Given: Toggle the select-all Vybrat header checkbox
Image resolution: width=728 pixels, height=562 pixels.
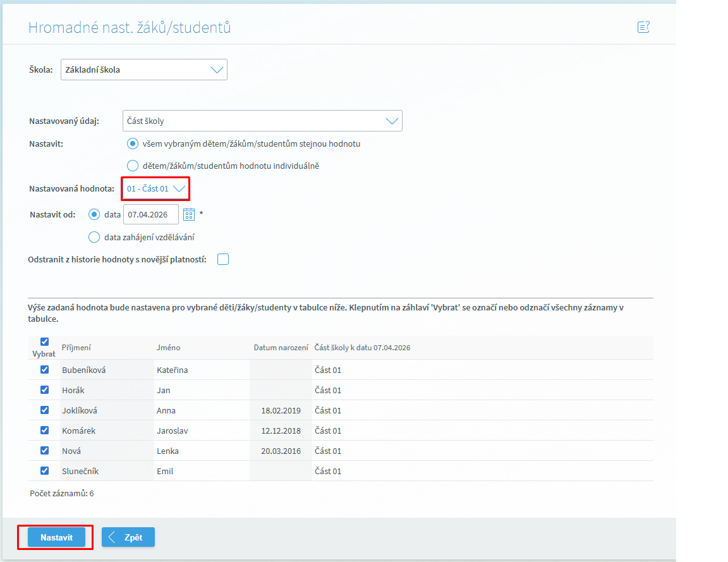Looking at the screenshot, I should [x=44, y=341].
